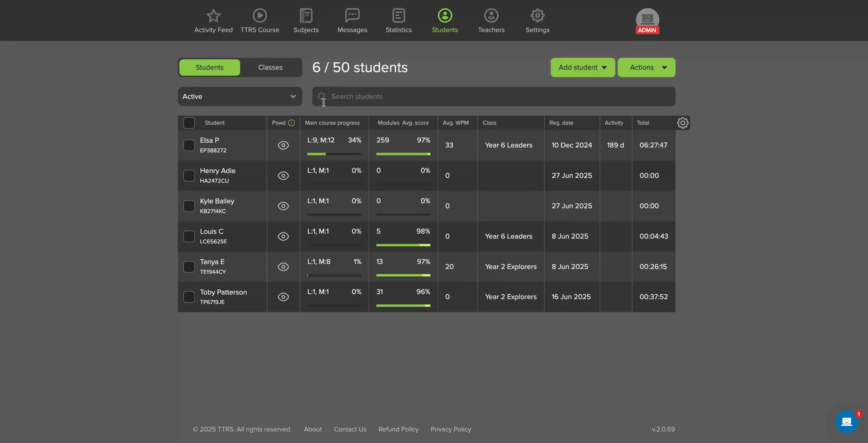
Task: Click the Pswd info icon
Action: click(x=291, y=123)
